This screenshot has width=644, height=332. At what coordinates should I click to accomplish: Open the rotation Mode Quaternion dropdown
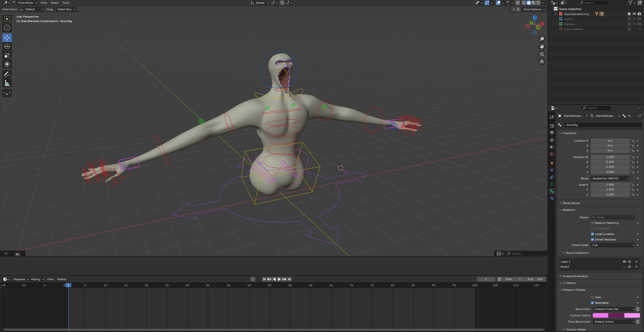click(x=611, y=178)
